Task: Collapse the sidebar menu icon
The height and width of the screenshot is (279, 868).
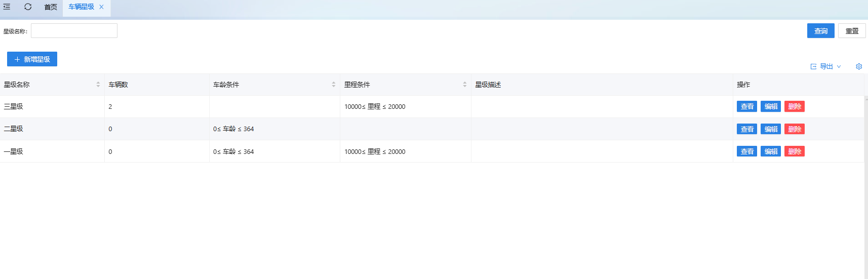Action: (7, 7)
